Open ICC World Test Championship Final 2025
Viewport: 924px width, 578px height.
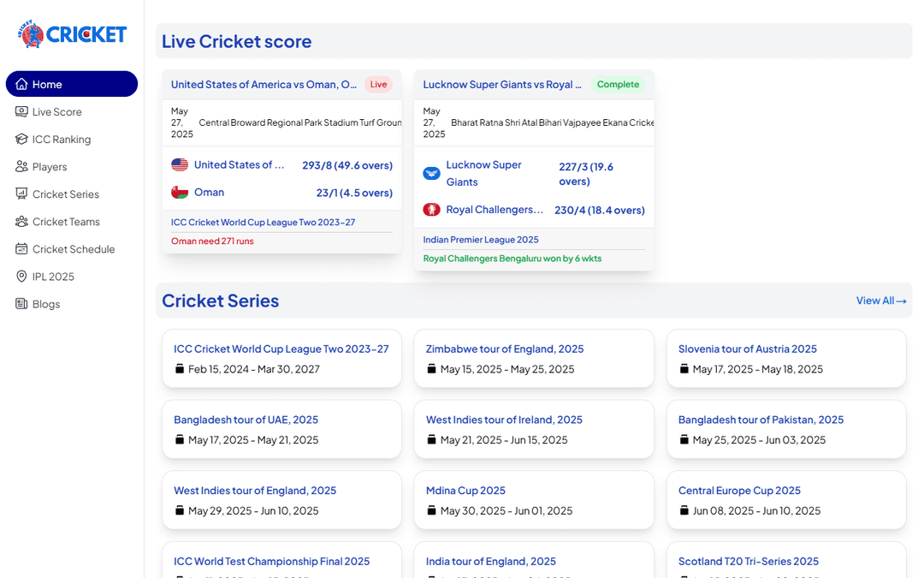(x=272, y=561)
